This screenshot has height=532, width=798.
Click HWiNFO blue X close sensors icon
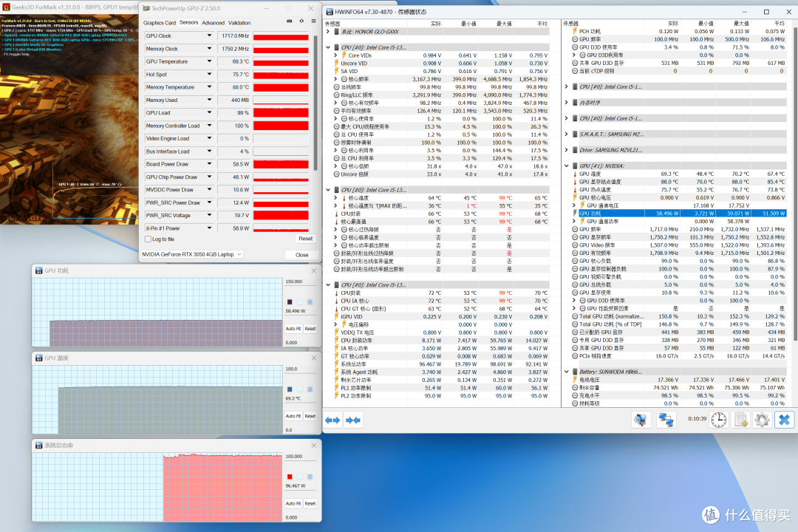coord(784,420)
